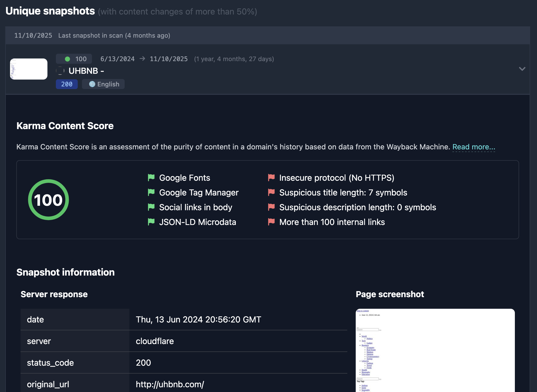This screenshot has width=537, height=392.
Task: Click the red flag beside Suspicious title length
Action: 271,193
